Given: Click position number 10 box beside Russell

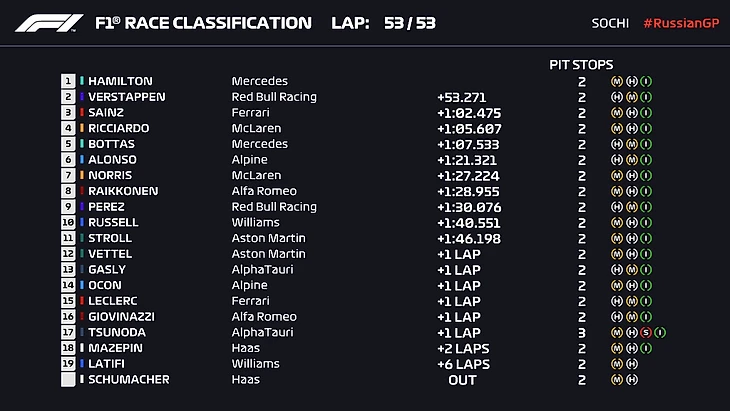Looking at the screenshot, I should (x=68, y=223).
